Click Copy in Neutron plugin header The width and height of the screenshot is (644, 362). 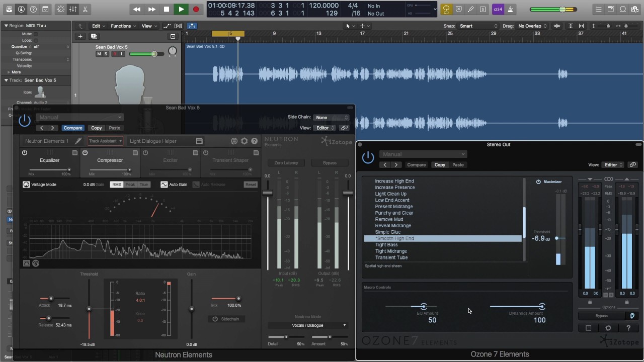[96, 128]
